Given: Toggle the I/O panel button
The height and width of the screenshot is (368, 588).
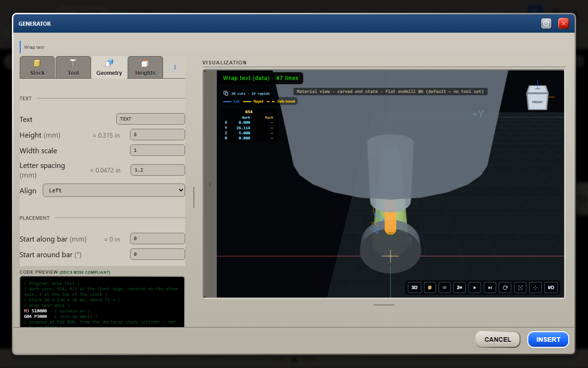Looking at the screenshot, I should click(550, 287).
